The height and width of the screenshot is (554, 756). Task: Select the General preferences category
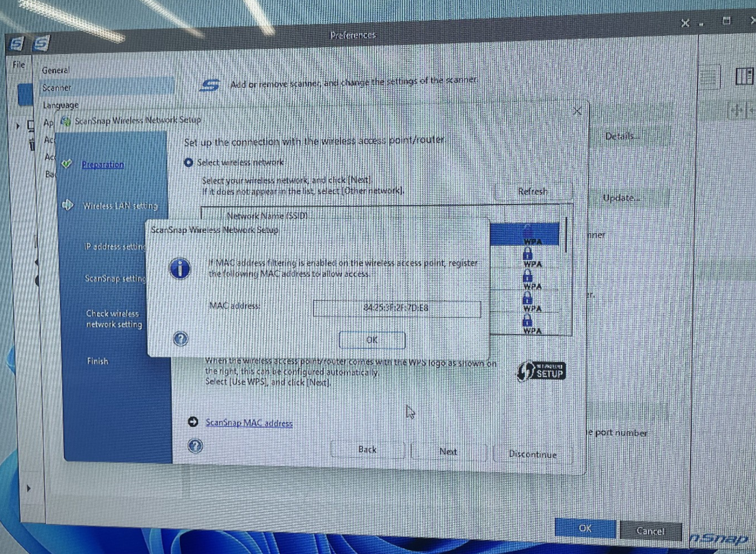[x=56, y=70]
